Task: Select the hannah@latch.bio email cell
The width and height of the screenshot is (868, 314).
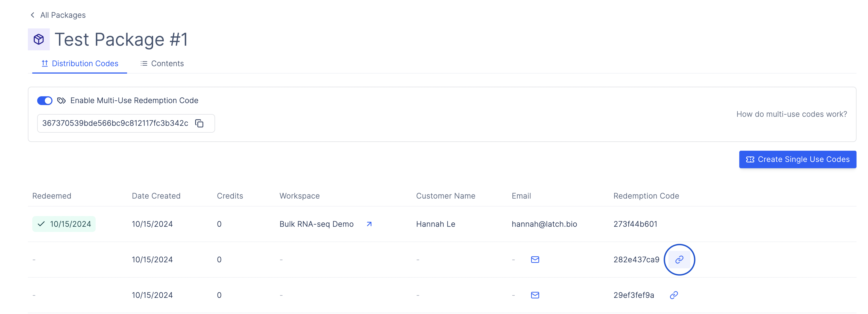Action: coord(544,224)
